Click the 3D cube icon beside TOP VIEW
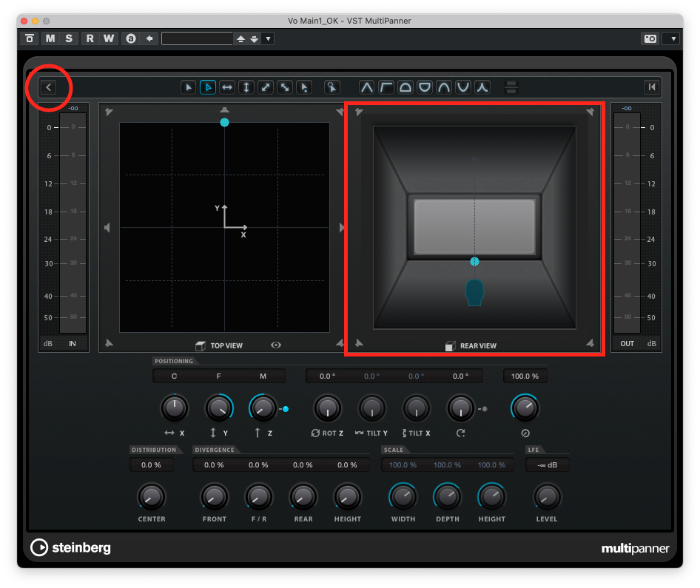This screenshot has width=700, height=588. [x=200, y=345]
